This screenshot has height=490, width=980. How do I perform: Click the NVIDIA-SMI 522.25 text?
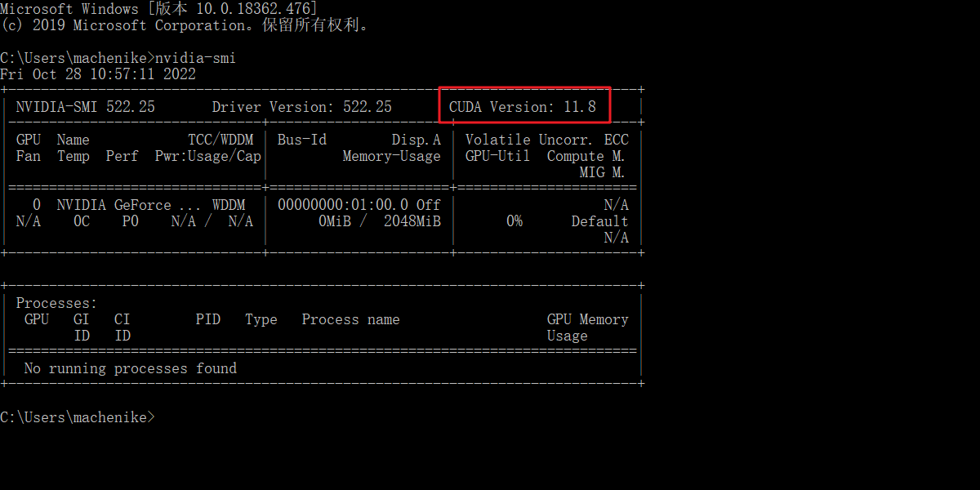pyautogui.click(x=86, y=107)
